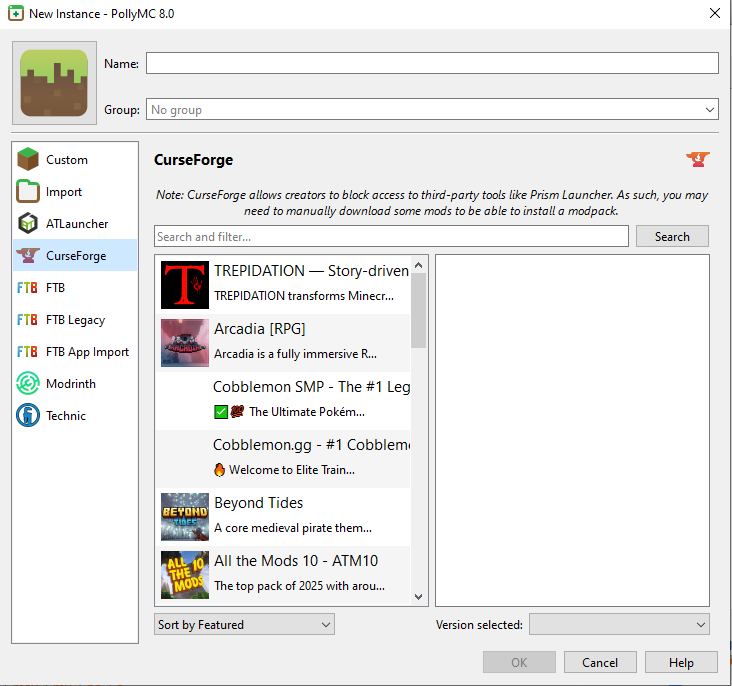Screen dimensions: 732x686
Task: Select the Beyond Tides modpack thumbnail
Action: pyautogui.click(x=185, y=516)
